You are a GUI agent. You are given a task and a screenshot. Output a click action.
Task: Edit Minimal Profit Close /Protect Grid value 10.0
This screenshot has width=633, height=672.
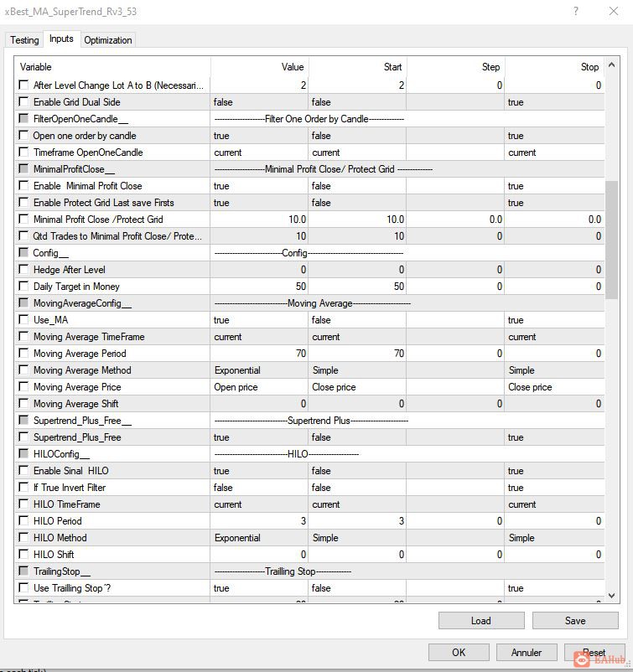point(259,219)
